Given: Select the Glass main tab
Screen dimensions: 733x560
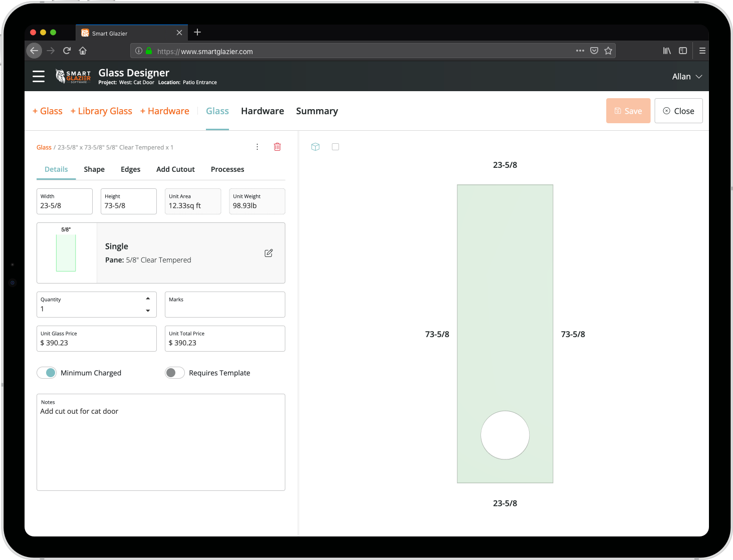Looking at the screenshot, I should tap(217, 111).
